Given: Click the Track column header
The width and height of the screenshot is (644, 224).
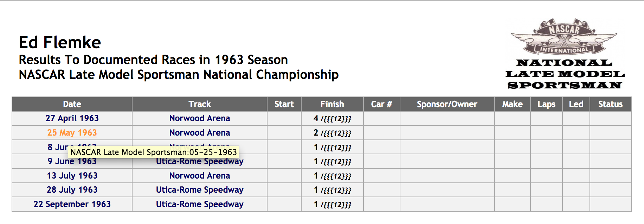Looking at the screenshot, I should pos(200,104).
